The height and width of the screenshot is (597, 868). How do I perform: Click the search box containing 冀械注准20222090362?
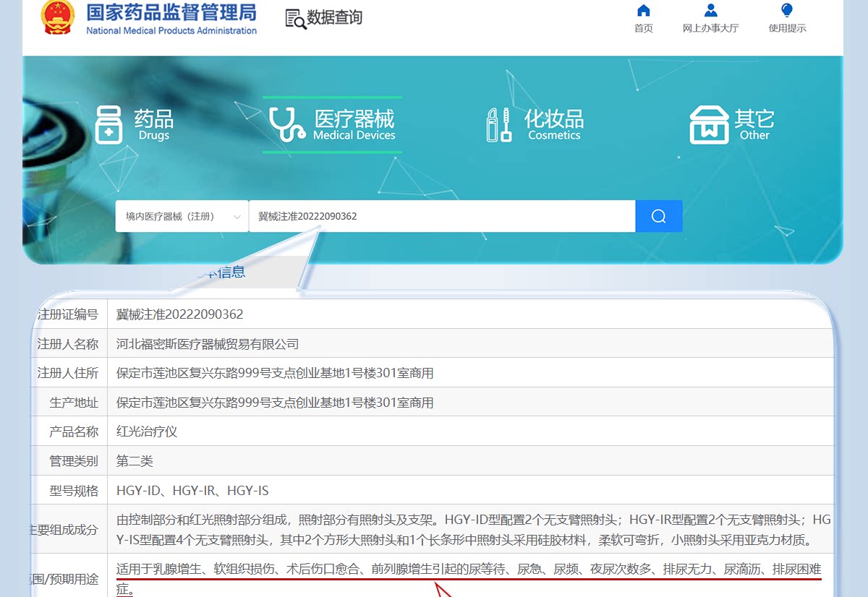(442, 216)
